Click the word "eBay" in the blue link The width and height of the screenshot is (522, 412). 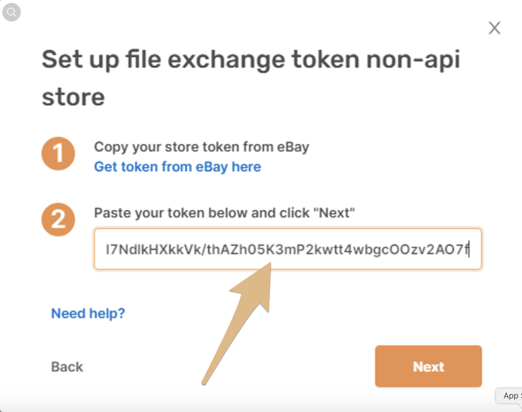point(211,167)
